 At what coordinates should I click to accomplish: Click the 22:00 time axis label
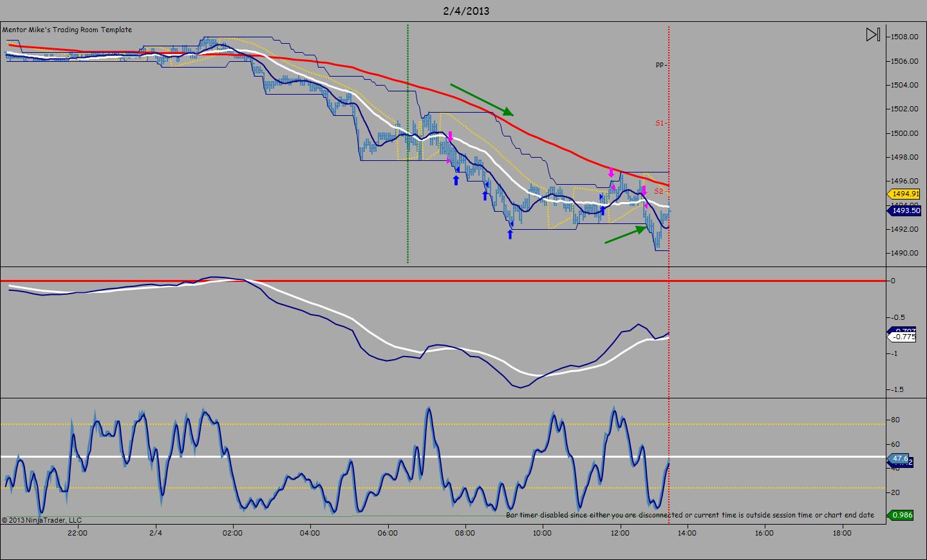pyautogui.click(x=77, y=533)
